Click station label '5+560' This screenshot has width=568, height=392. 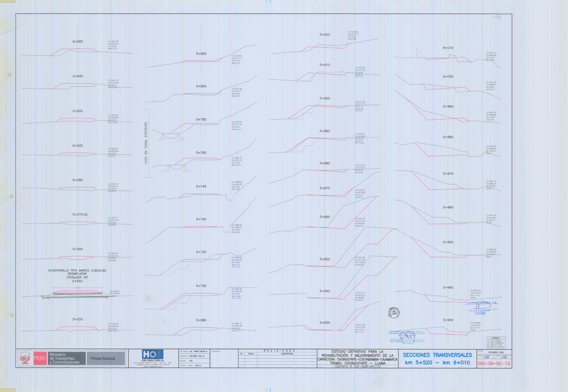tap(78, 249)
